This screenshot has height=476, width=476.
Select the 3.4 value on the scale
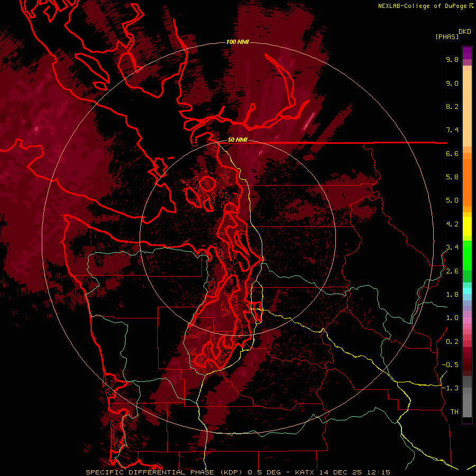(452, 248)
